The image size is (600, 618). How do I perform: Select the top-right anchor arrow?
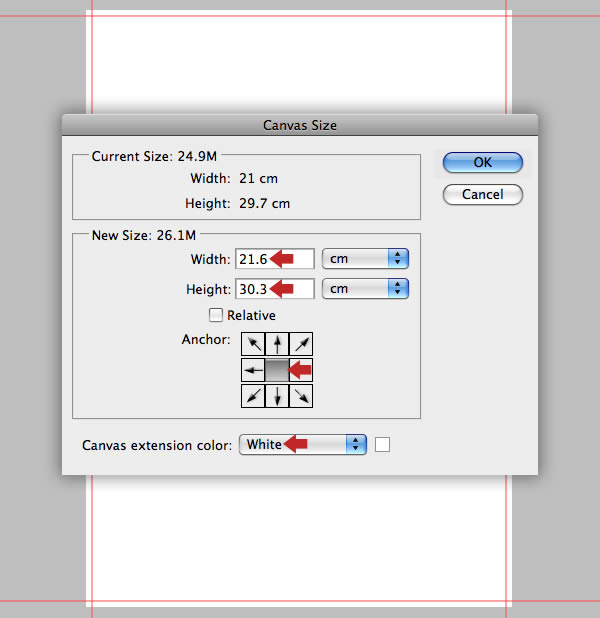(x=301, y=344)
